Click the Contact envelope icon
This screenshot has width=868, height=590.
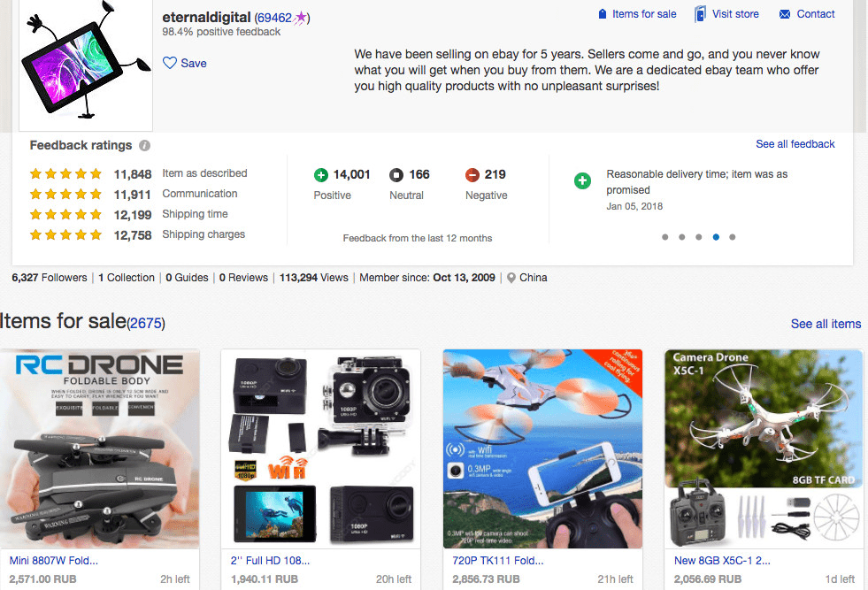click(784, 14)
